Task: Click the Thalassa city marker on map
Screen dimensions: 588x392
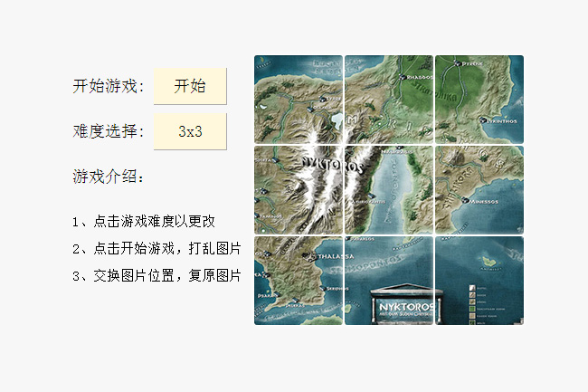Action: click(310, 256)
